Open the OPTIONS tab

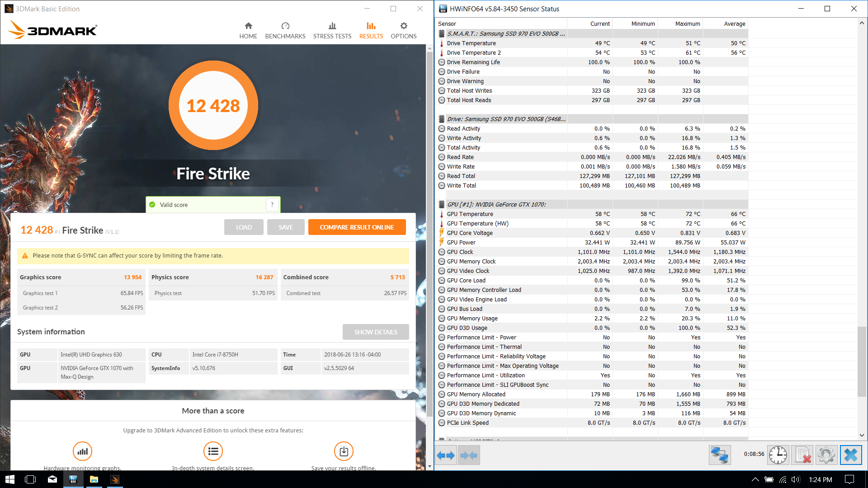pyautogui.click(x=403, y=30)
